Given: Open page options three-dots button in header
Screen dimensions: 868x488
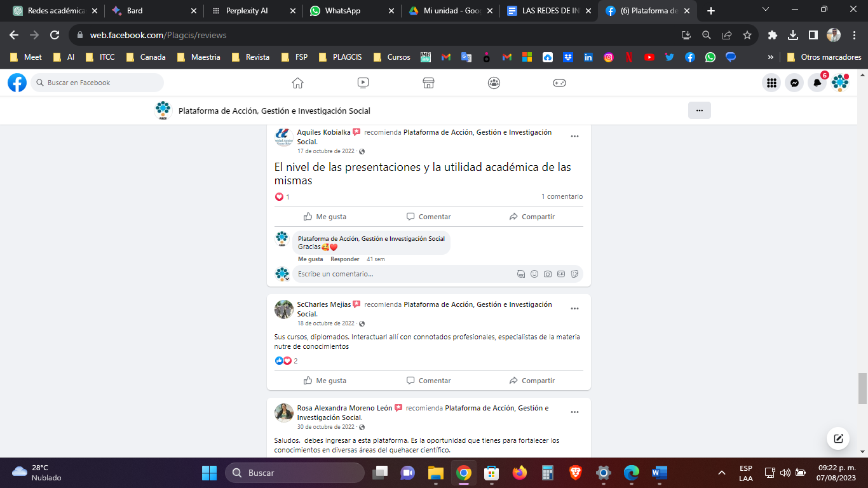Looking at the screenshot, I should tap(699, 111).
